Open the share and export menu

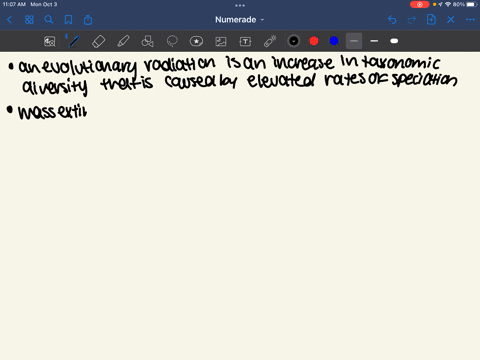tap(88, 20)
